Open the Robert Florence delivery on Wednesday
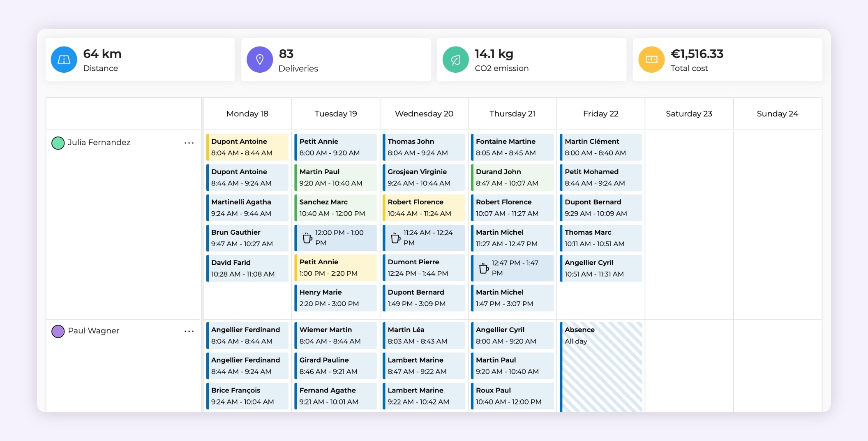Screen dimensions: 868x441 tap(423, 208)
